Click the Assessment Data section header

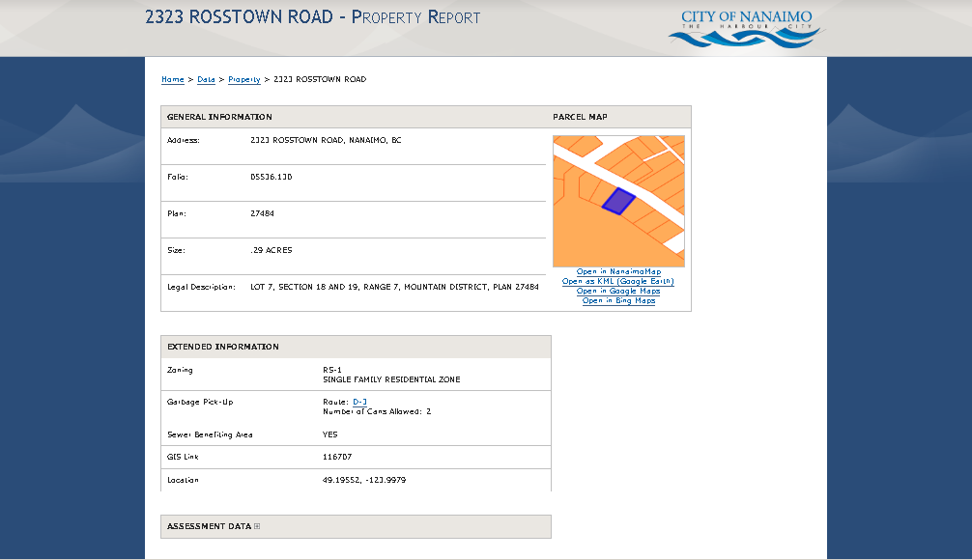point(209,526)
